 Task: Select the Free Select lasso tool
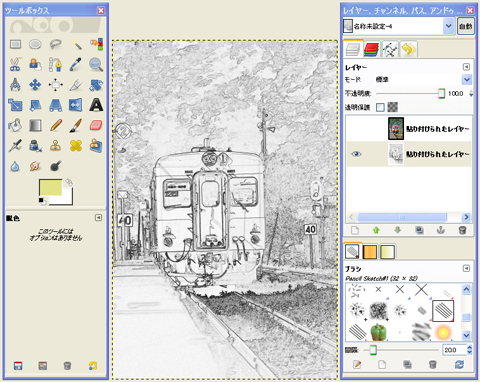56,44
